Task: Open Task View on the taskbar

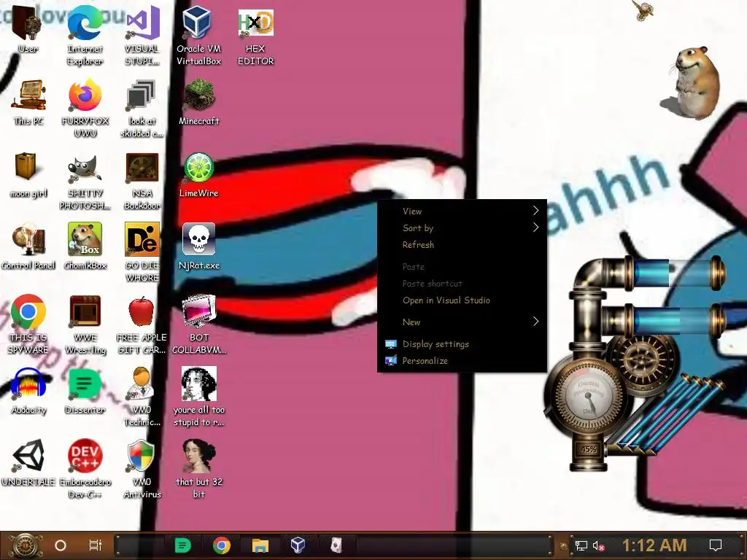Action: click(96, 545)
